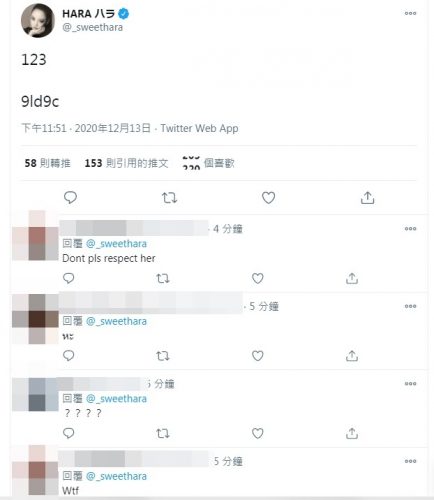Share the '? ? ? ?' comment
This screenshot has width=434, height=500.
click(352, 433)
